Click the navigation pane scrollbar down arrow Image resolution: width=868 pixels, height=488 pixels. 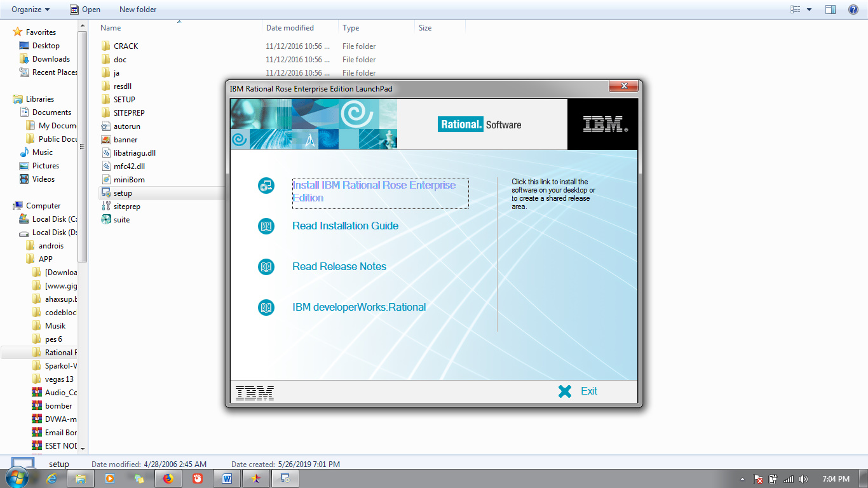click(x=83, y=449)
